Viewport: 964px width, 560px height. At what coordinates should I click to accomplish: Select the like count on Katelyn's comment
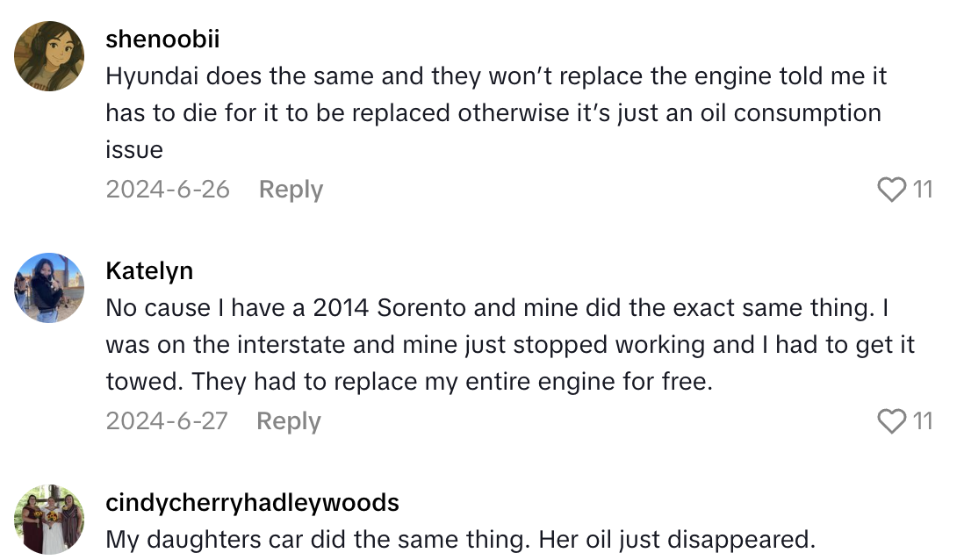(x=924, y=420)
